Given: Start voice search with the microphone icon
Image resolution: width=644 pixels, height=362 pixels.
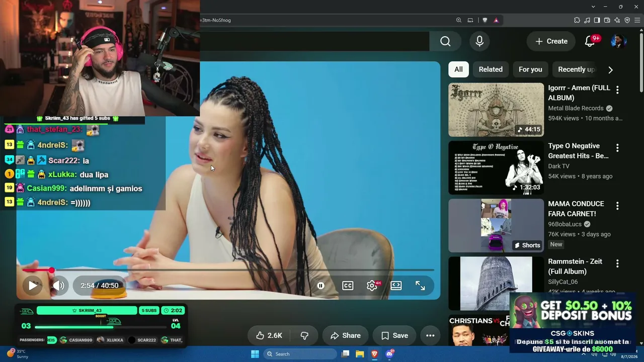Looking at the screenshot, I should (479, 41).
